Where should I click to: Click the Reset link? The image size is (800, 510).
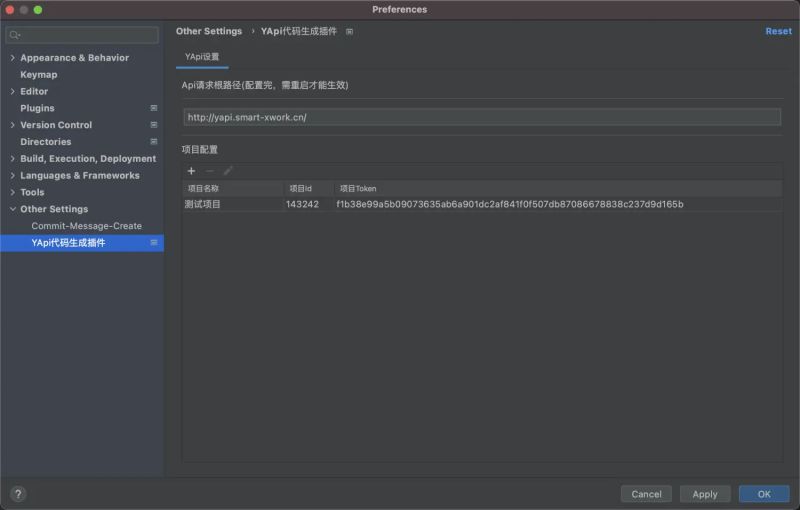tap(779, 31)
